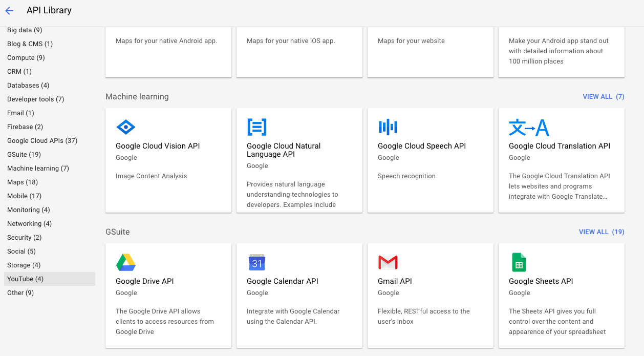Open Google Cloud Speech API title
Image resolution: width=644 pixels, height=356 pixels.
422,146
